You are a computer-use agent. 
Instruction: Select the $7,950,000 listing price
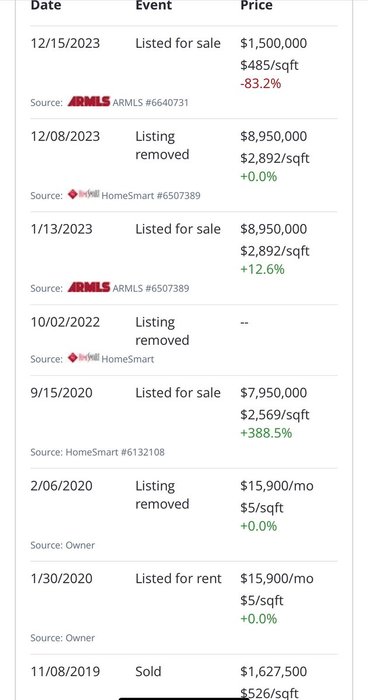(x=273, y=393)
